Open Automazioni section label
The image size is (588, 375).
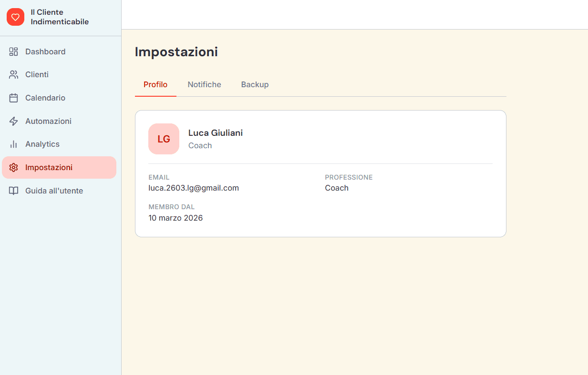tap(48, 121)
